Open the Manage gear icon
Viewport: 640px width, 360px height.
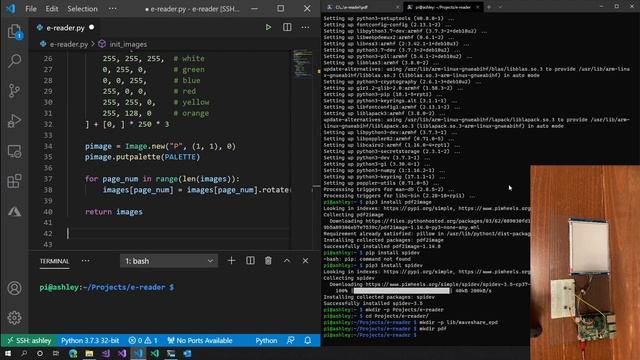14,318
